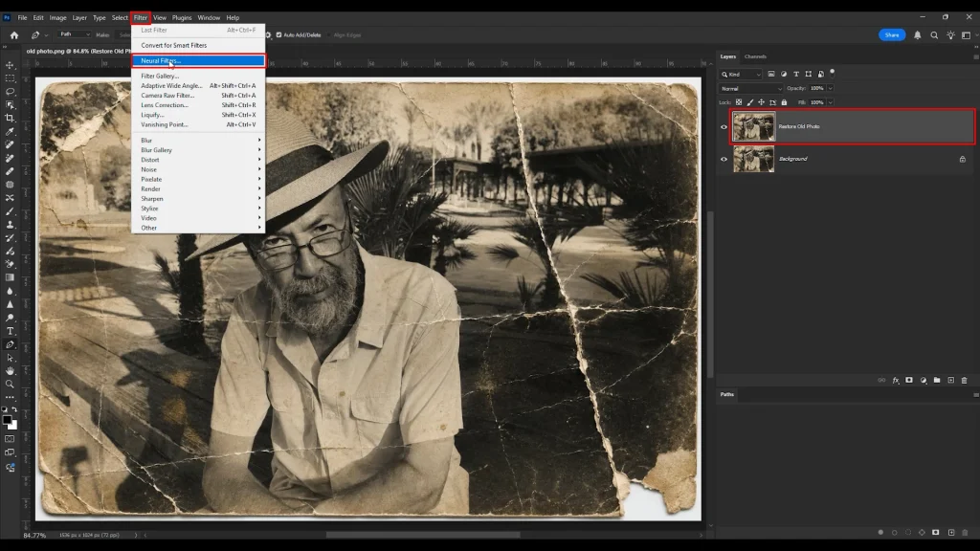Toggle the Auto Add/Delete checkbox
Image resolution: width=980 pixels, height=551 pixels.
[x=278, y=35]
